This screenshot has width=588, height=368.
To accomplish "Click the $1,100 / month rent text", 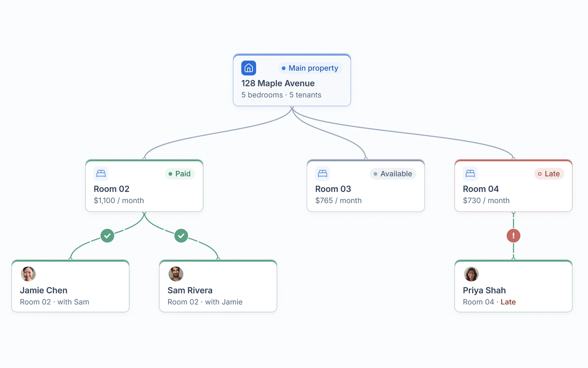I will click(x=119, y=200).
